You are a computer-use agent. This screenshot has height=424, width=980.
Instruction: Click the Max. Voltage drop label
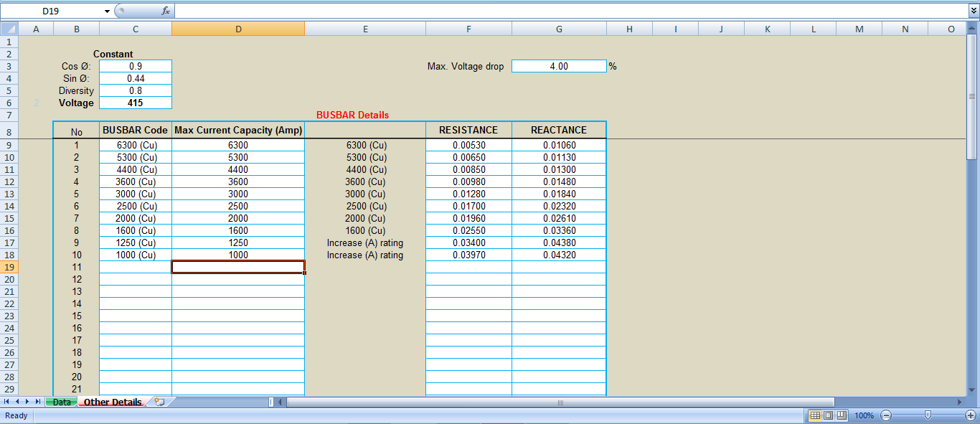coord(466,66)
